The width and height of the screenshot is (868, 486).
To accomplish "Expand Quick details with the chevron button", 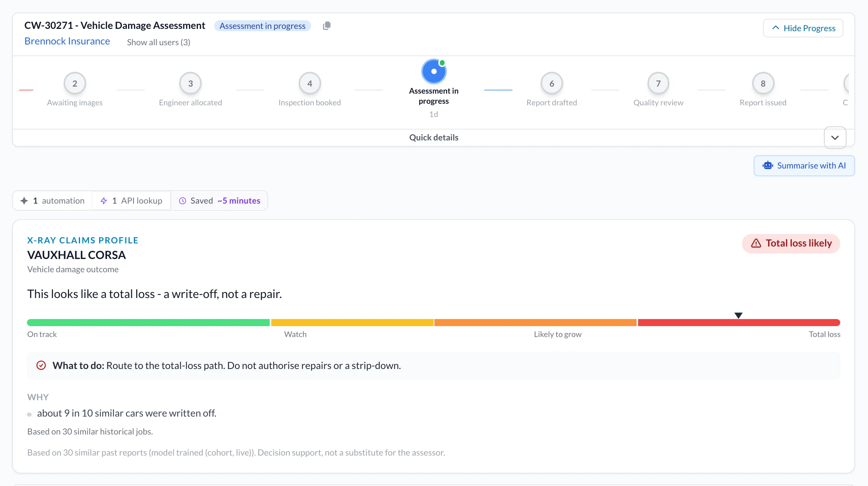I will pyautogui.click(x=835, y=138).
